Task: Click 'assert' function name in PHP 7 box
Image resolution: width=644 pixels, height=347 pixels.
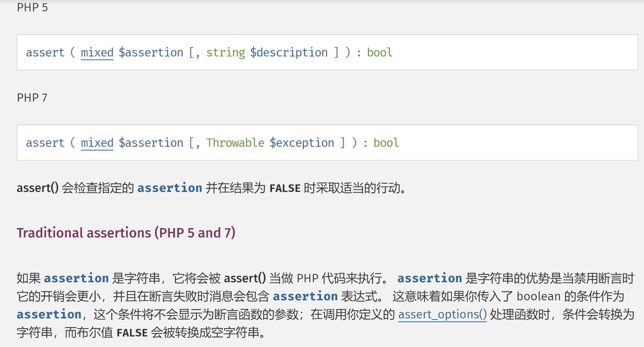Action: pos(45,143)
